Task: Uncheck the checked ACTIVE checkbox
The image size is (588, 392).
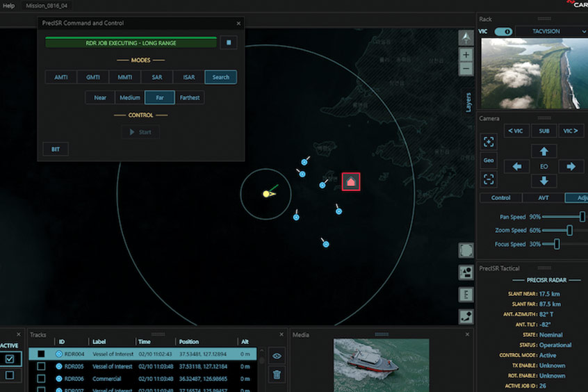Action: [x=10, y=359]
